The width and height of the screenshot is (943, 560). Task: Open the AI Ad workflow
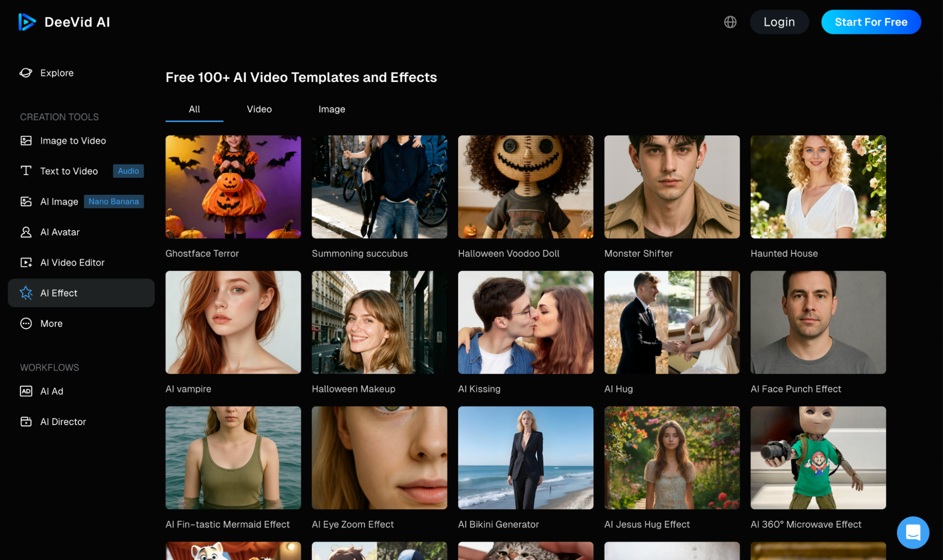pos(52,391)
